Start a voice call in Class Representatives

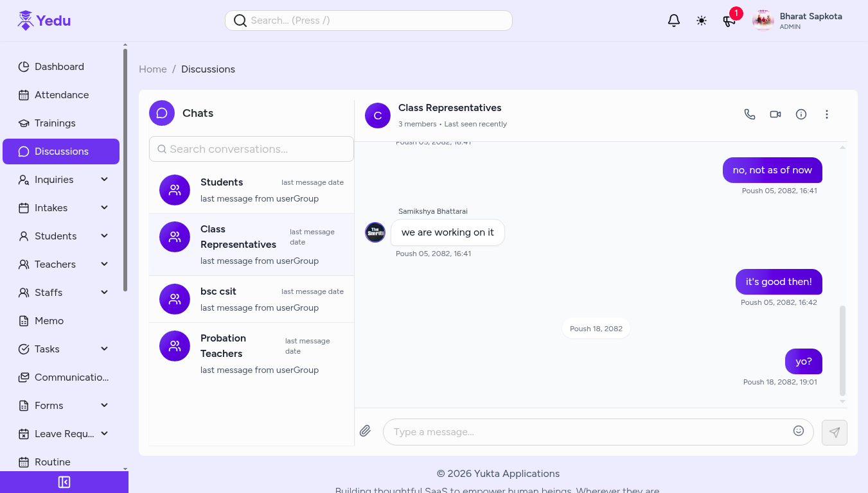pos(749,114)
